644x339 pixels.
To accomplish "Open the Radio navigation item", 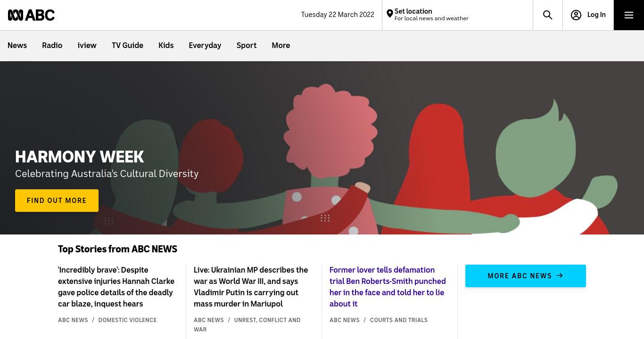I will pyautogui.click(x=52, y=46).
